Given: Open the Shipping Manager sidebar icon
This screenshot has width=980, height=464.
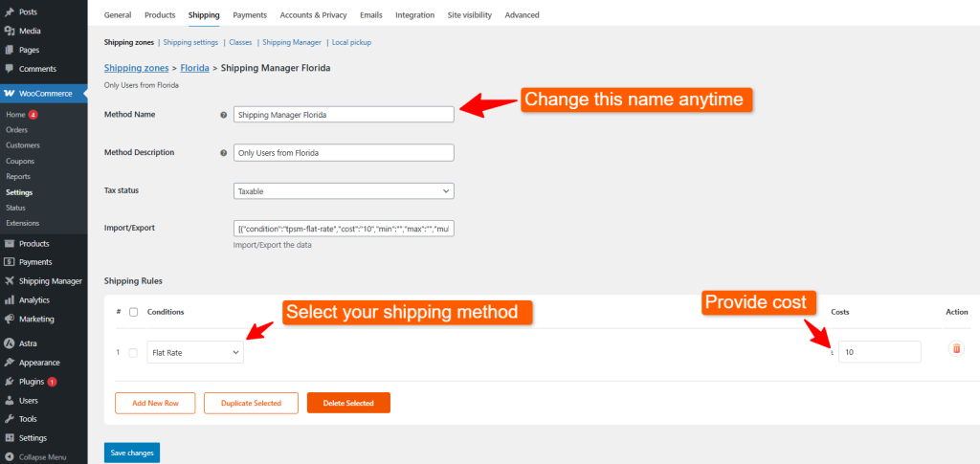Looking at the screenshot, I should tap(10, 281).
